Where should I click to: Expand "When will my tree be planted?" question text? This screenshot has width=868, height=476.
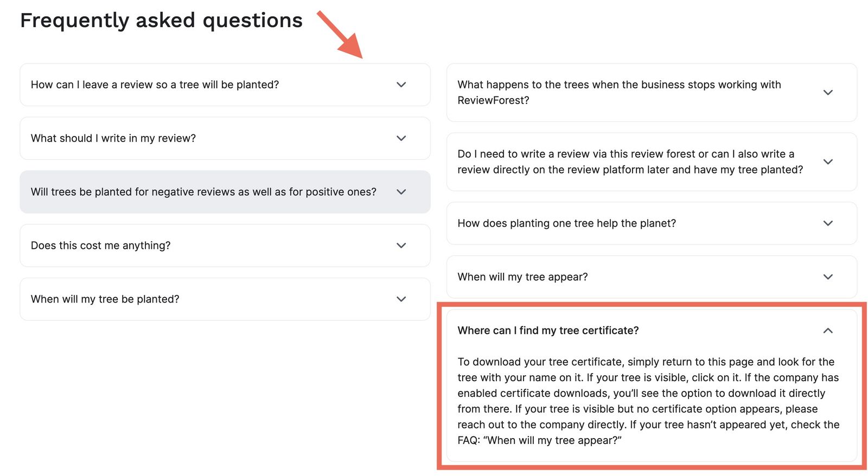coord(105,299)
